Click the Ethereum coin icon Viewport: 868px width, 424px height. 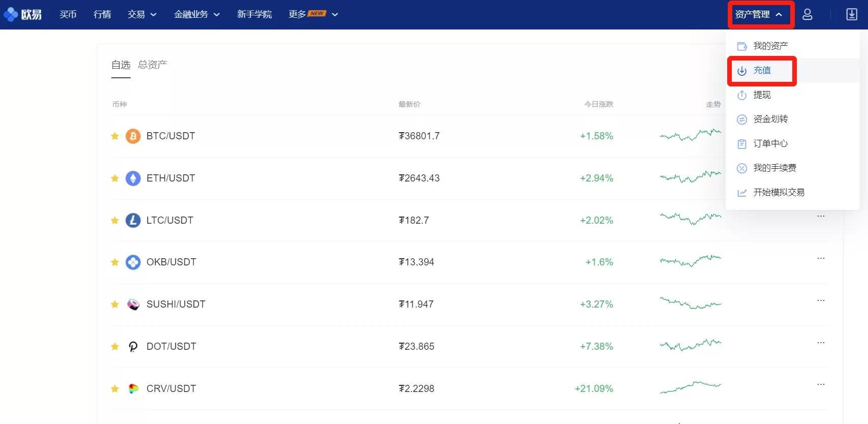133,178
